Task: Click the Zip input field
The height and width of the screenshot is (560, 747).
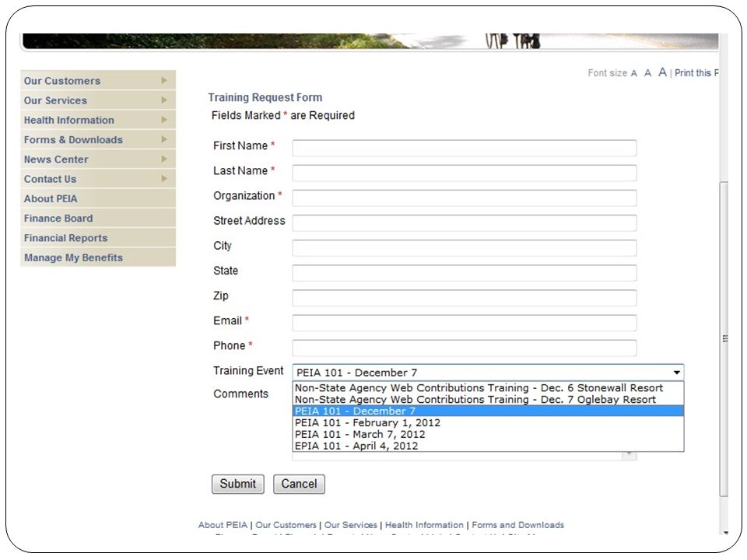Action: (x=465, y=298)
